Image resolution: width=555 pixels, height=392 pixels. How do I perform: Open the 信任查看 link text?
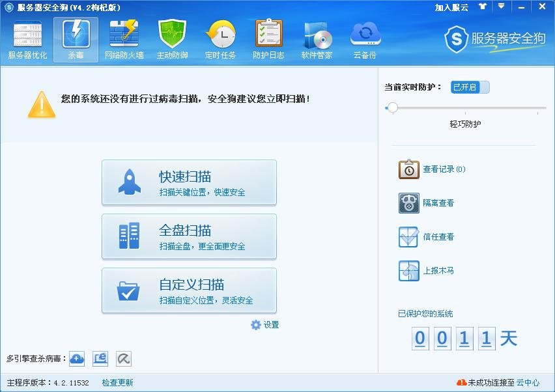(x=438, y=236)
